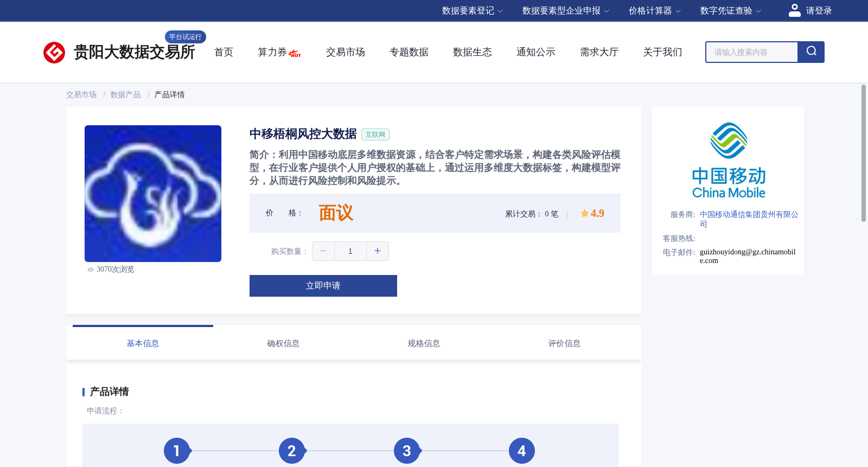The image size is (868, 467).
Task: Click the 立即申请 button
Action: pos(323,286)
